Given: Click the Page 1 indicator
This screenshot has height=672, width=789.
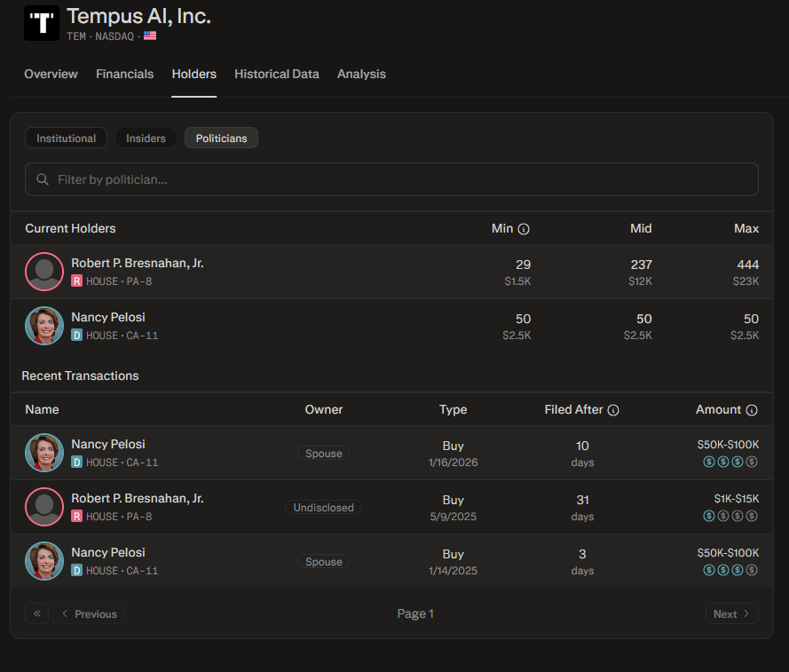Looking at the screenshot, I should coord(415,613).
